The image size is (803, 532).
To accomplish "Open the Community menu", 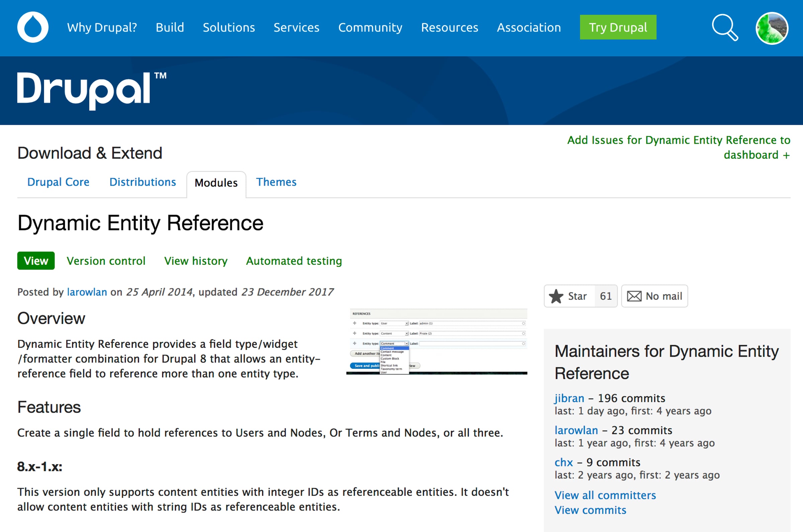I will pyautogui.click(x=370, y=27).
